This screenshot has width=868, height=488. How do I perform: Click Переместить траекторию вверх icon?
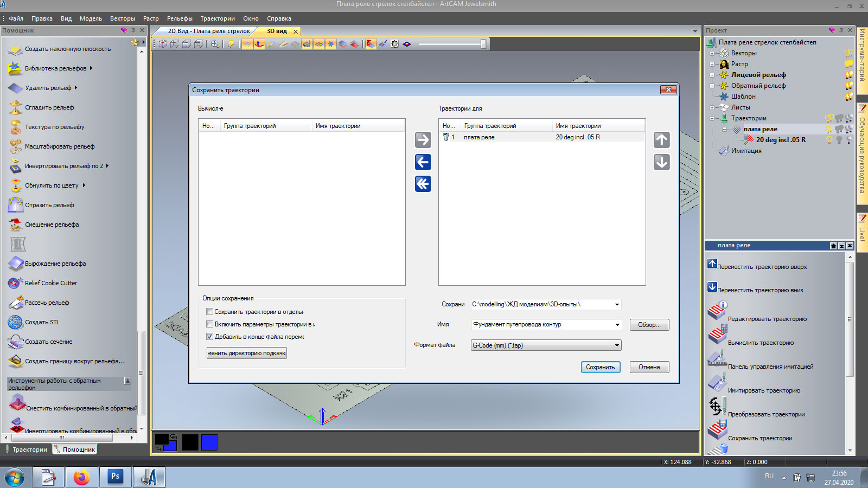tap(712, 264)
